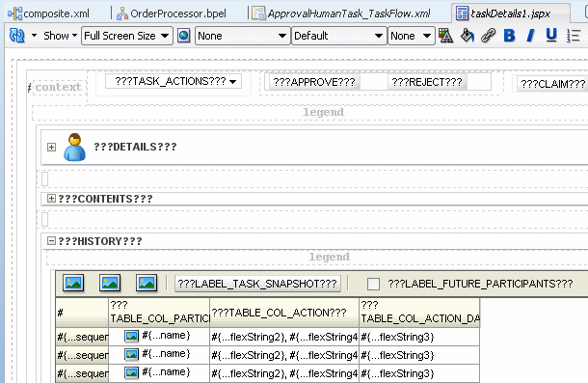Switch to the composite.xml tab
588x383 pixels.
pyautogui.click(x=49, y=14)
